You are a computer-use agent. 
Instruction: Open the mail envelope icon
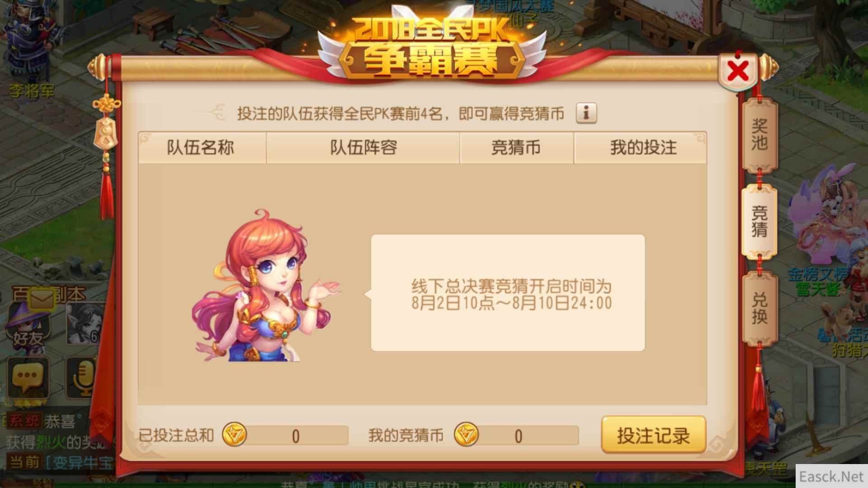(42, 299)
